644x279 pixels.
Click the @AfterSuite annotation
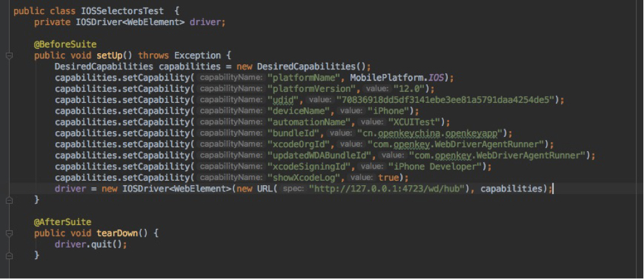pyautogui.click(x=63, y=222)
